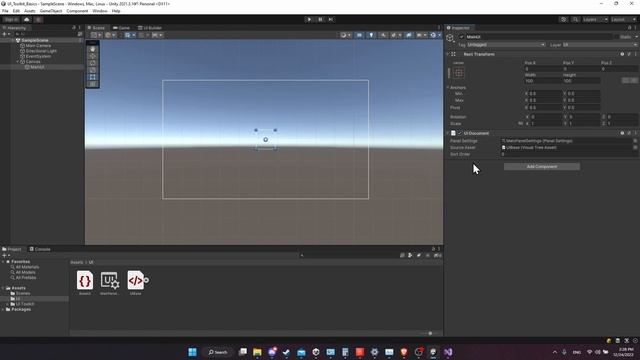The height and width of the screenshot is (360, 640).
Task: Select Directional Light in Hierarchy
Action: point(41,51)
